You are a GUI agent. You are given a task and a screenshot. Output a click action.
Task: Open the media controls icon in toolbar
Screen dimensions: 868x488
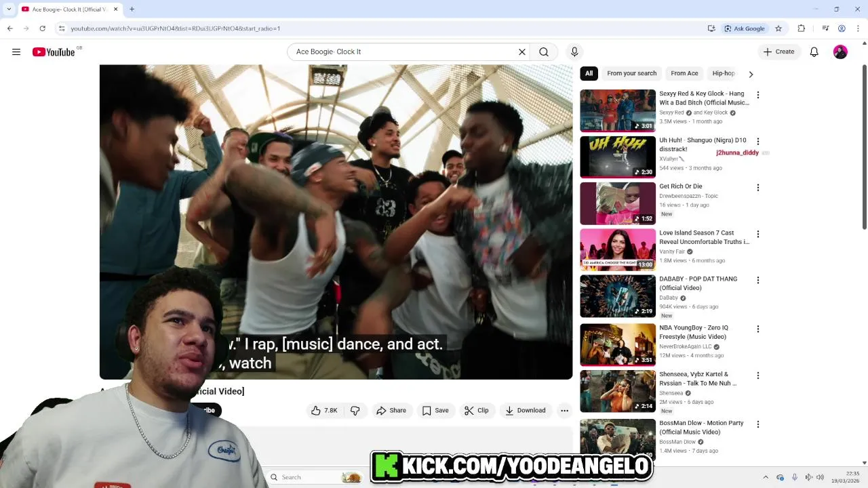pos(825,28)
